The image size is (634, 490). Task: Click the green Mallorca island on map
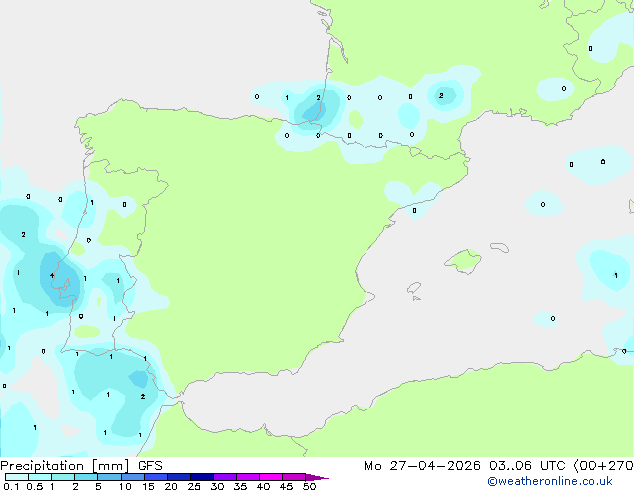[463, 261]
